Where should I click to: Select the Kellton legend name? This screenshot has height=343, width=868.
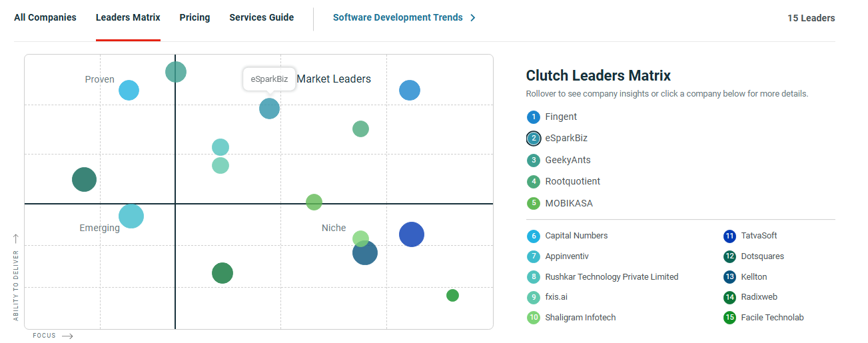pyautogui.click(x=754, y=277)
